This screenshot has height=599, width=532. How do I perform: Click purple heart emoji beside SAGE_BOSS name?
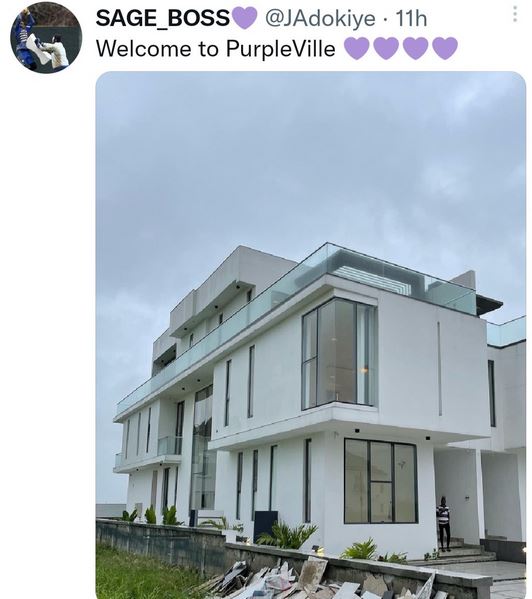tap(244, 18)
